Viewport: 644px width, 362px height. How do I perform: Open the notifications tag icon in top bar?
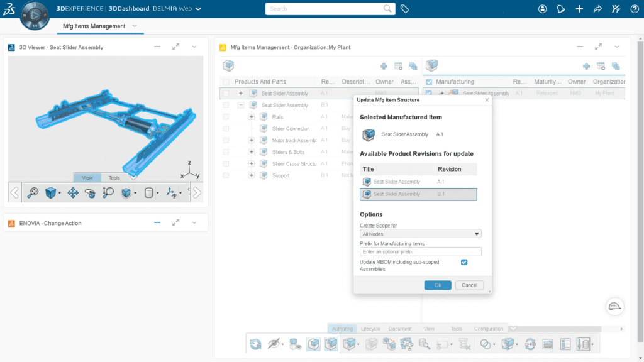[560, 9]
